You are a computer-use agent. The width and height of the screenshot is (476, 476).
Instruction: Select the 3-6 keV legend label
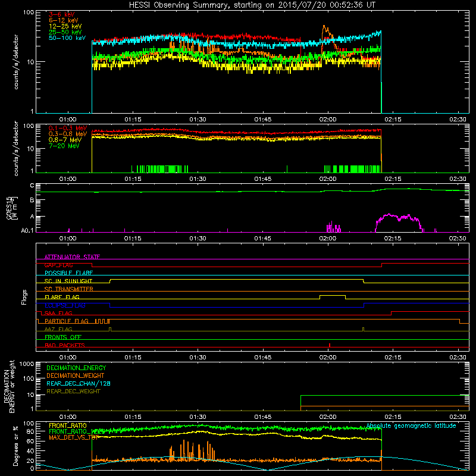[x=61, y=14]
